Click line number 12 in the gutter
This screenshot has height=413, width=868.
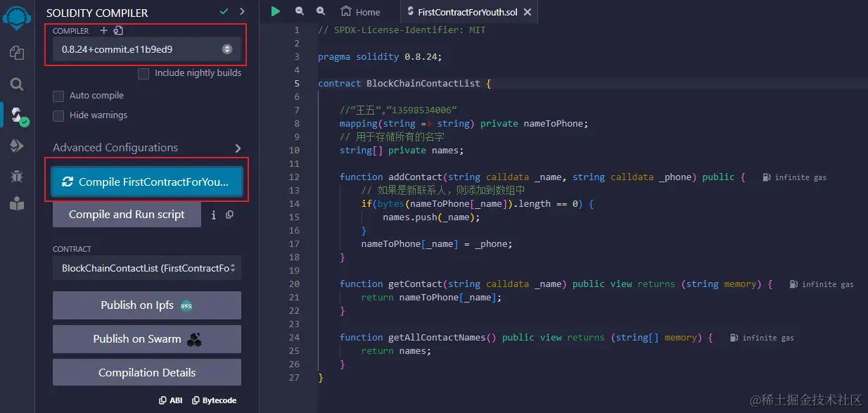click(294, 177)
